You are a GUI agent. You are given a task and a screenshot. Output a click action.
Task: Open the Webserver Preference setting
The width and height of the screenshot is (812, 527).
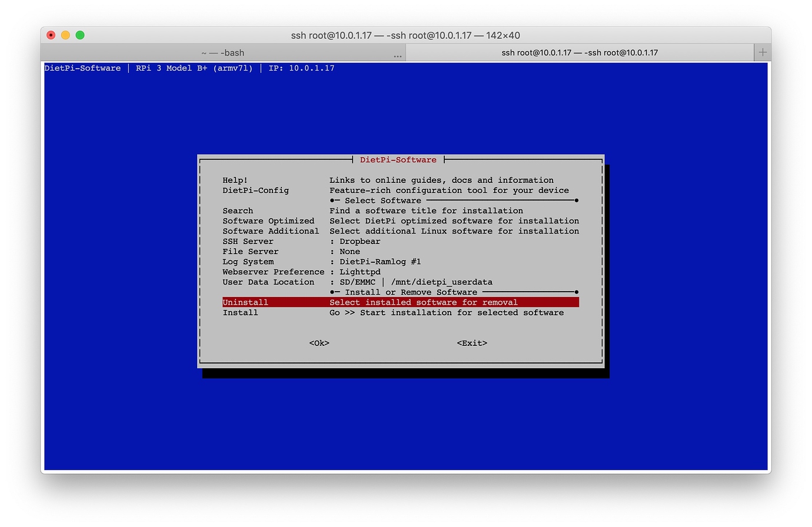pyautogui.click(x=400, y=272)
